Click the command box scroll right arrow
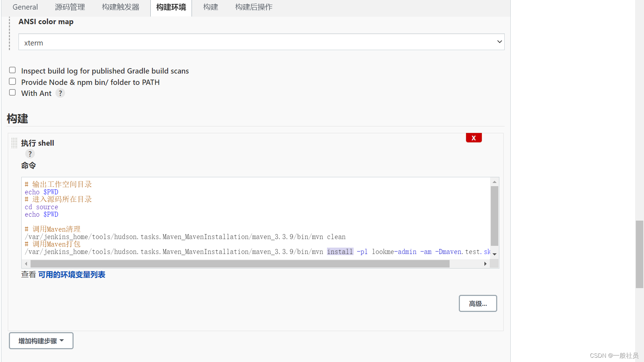Screen dimensions: 644x362 (x=485, y=264)
